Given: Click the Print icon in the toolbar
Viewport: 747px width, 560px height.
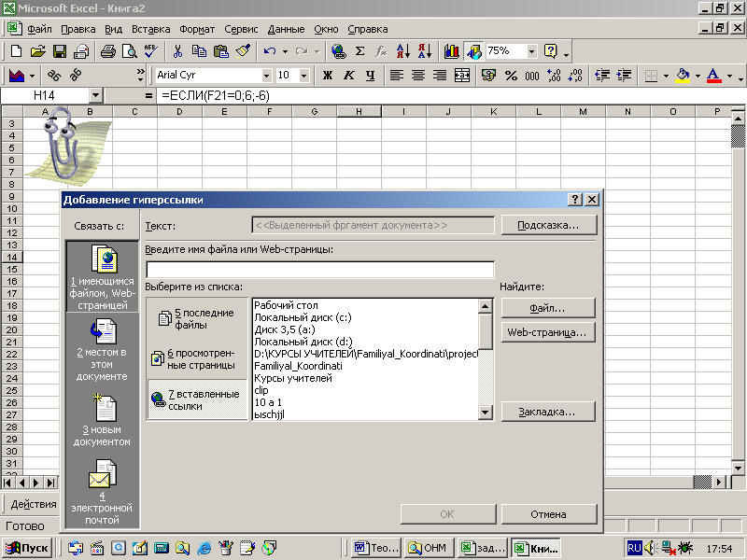Looking at the screenshot, I should (x=108, y=51).
